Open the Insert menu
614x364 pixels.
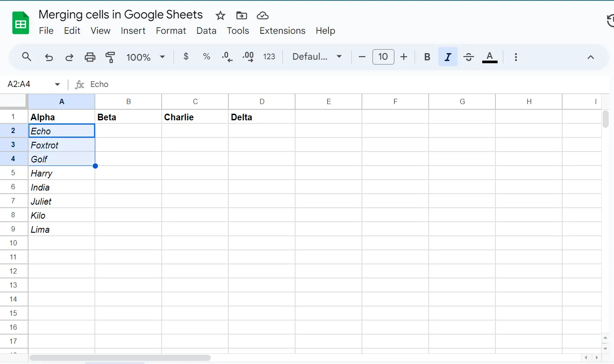[133, 31]
